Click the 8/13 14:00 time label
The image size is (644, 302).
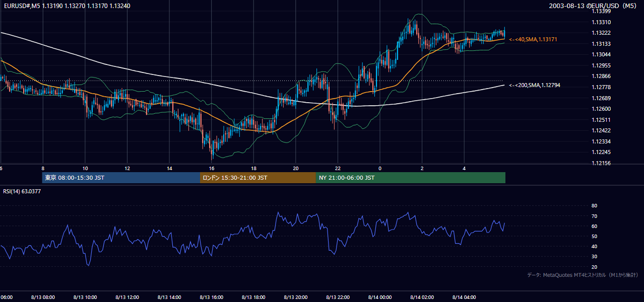(x=169, y=297)
